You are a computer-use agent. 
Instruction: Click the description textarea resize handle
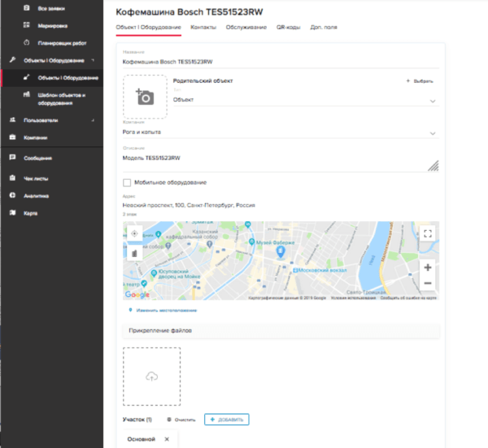434,166
